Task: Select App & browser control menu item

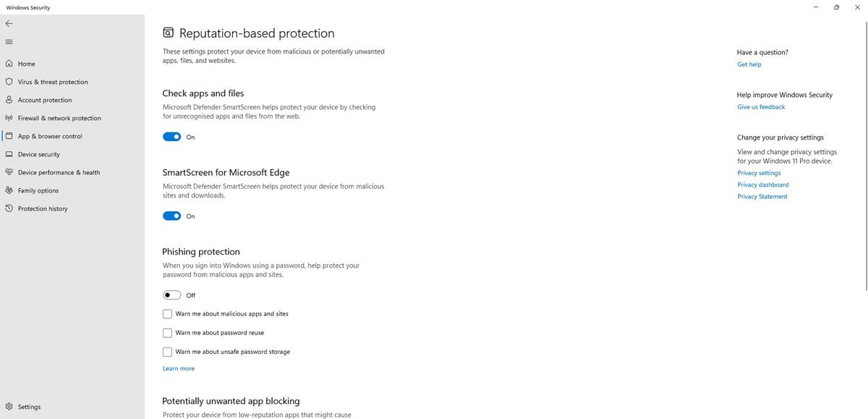Action: [50, 136]
